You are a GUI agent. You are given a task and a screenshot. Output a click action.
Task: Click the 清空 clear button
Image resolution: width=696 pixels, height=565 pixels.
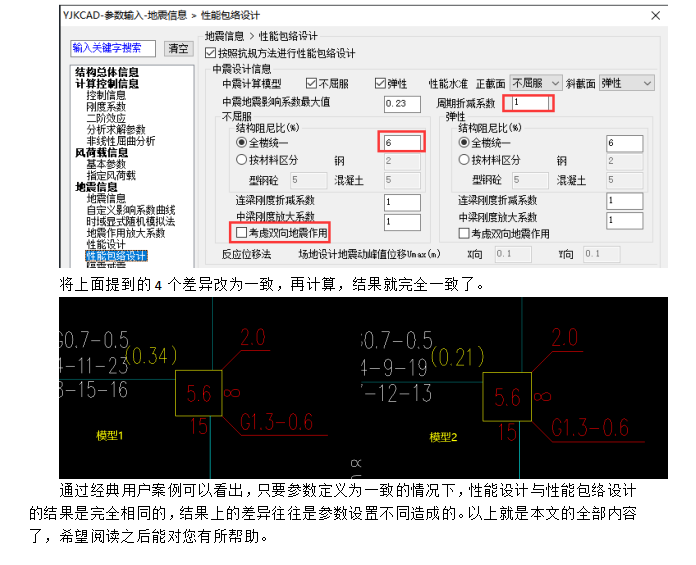point(178,48)
